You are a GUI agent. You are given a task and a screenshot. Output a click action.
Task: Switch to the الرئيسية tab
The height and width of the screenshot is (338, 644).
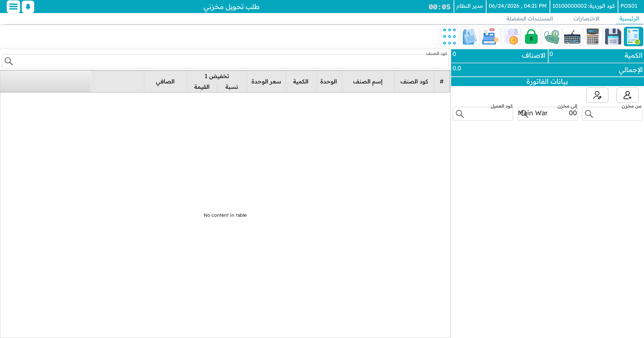629,19
